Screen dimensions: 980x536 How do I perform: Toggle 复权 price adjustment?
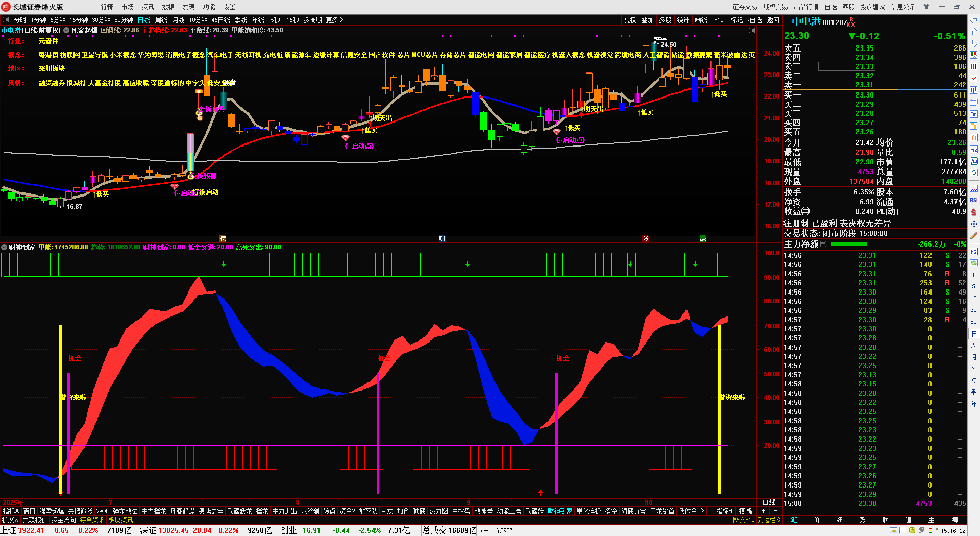(630, 20)
